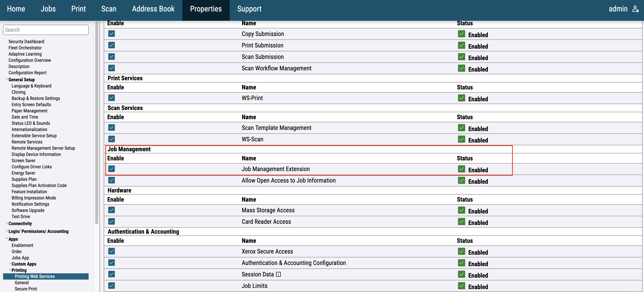Open the Address Book tab
The image size is (644, 292).
[153, 9]
